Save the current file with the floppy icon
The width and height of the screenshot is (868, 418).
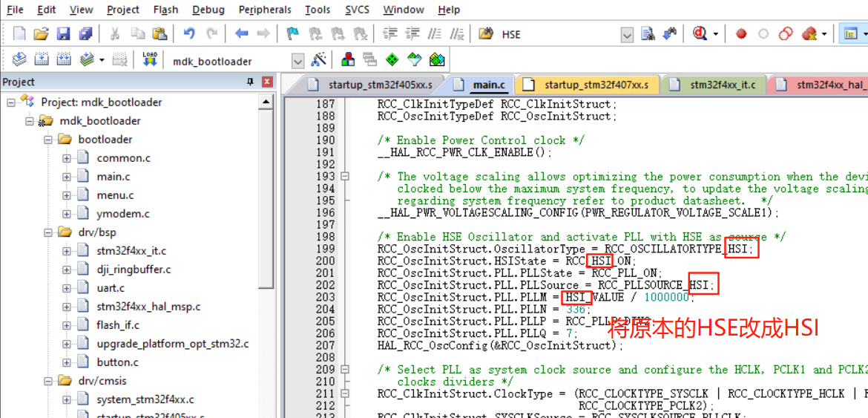tap(64, 34)
